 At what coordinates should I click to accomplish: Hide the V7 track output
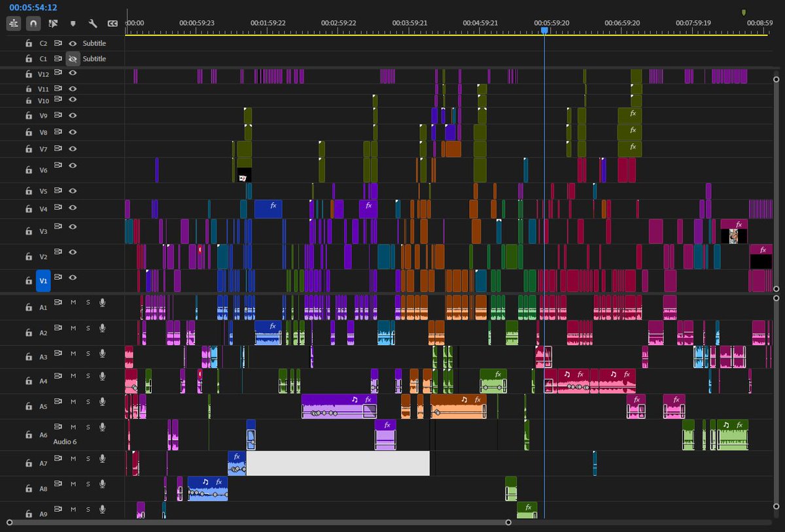73,148
